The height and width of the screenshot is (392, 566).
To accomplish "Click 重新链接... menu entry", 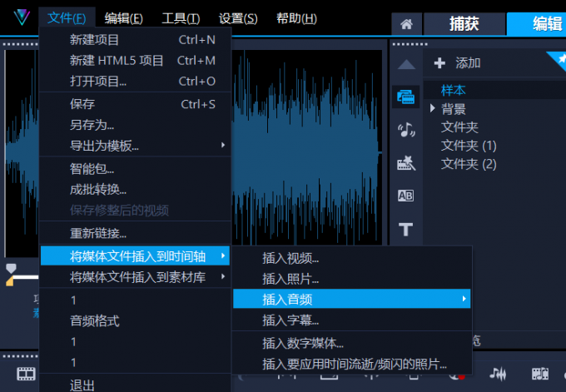I will tap(135, 233).
